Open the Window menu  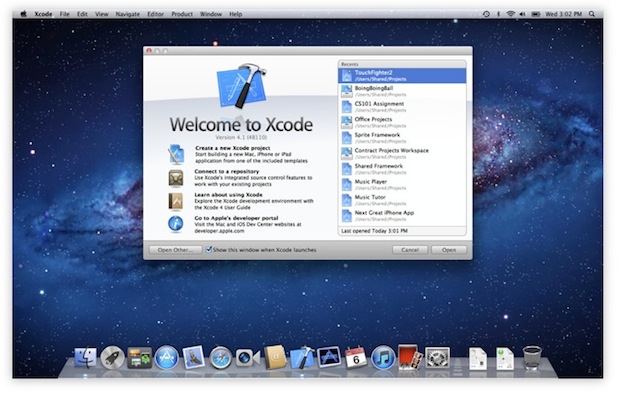pyautogui.click(x=211, y=14)
